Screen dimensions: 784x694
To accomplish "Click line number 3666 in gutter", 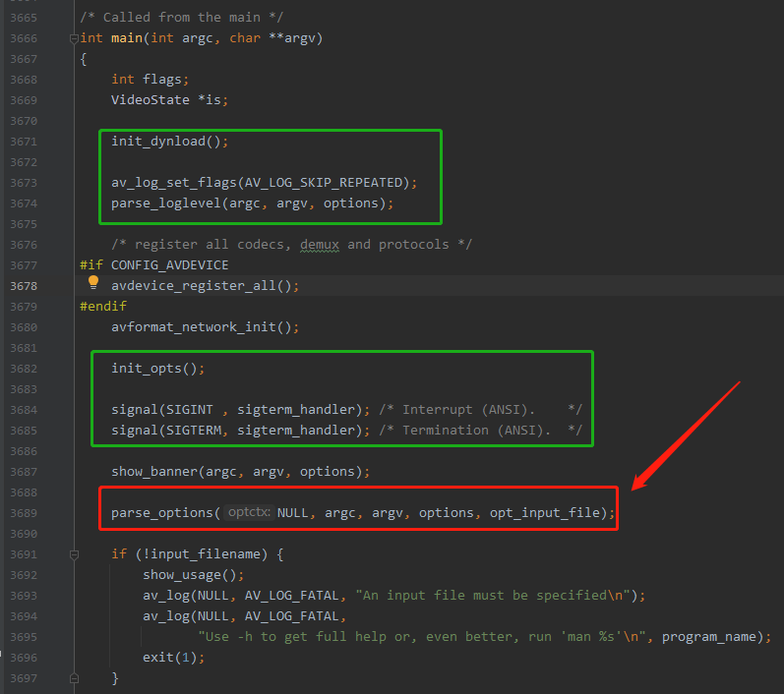I will coord(24,38).
